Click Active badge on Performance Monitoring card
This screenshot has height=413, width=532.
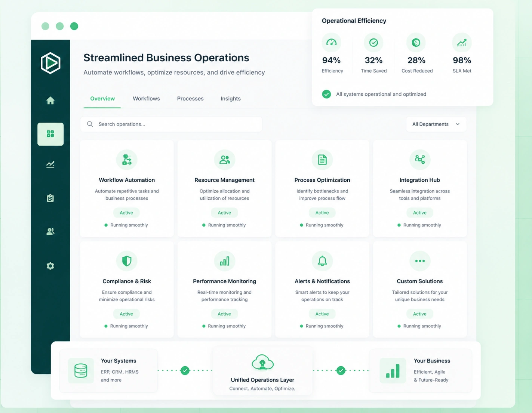(224, 314)
